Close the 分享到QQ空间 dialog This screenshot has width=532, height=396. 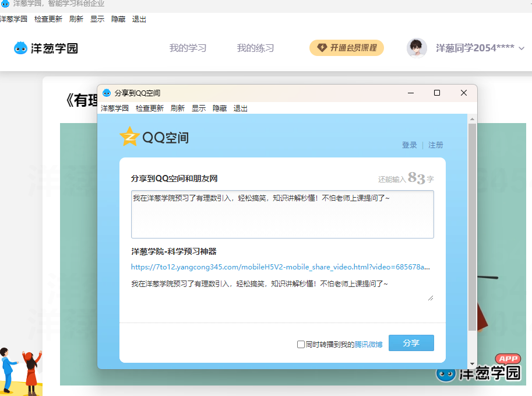point(464,93)
